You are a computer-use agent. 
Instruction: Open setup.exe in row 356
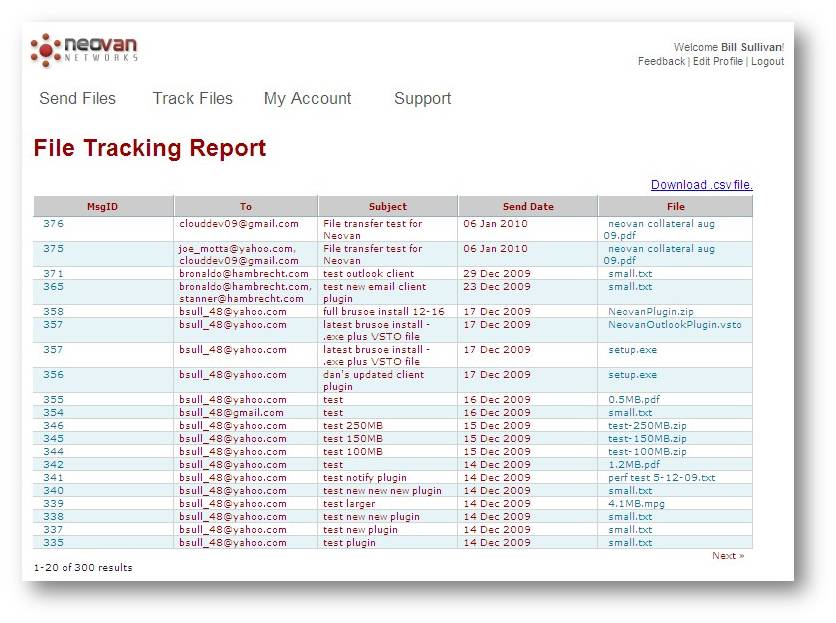point(632,374)
